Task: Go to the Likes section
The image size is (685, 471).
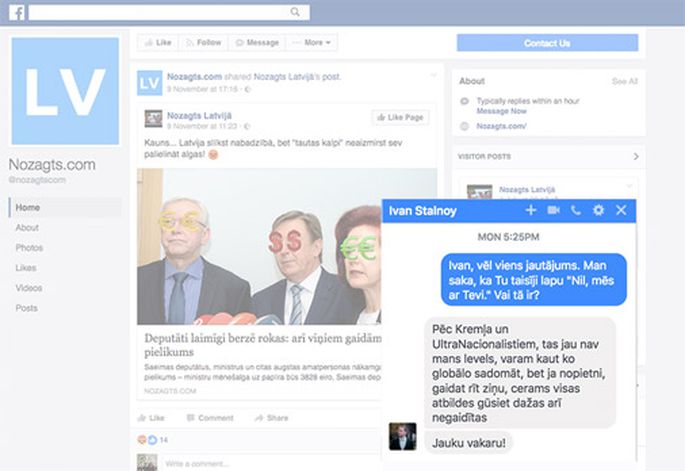Action: [26, 268]
